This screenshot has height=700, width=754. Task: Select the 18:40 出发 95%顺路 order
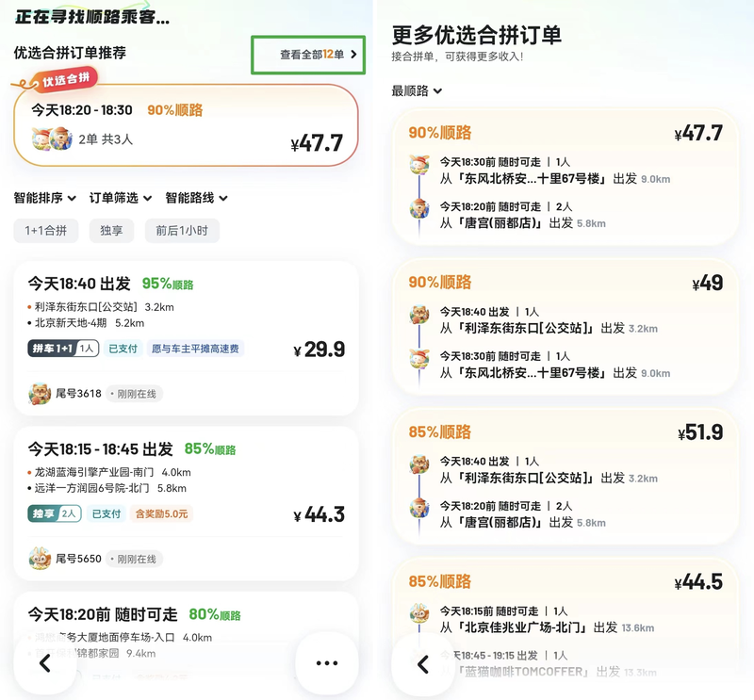coord(186,338)
